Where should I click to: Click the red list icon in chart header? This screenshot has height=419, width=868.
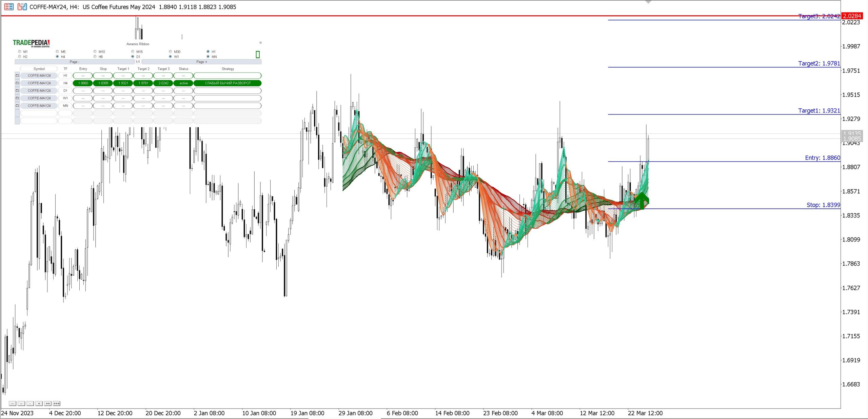click(9, 6)
